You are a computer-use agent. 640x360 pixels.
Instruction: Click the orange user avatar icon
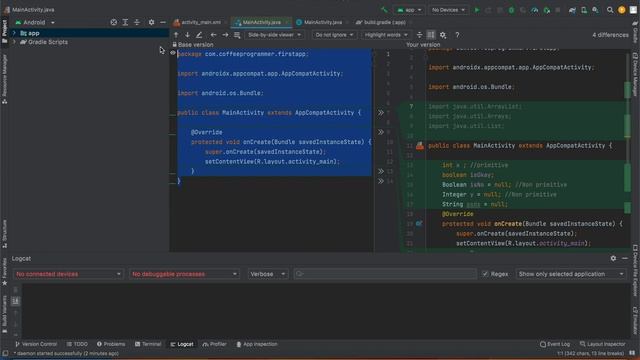622,10
